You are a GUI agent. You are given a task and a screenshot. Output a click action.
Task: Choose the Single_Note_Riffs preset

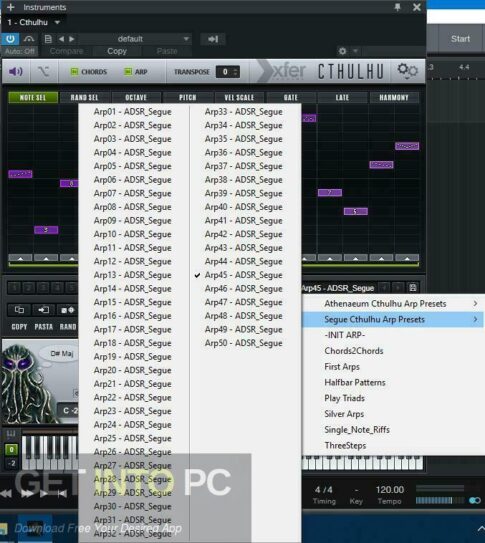click(x=393, y=430)
